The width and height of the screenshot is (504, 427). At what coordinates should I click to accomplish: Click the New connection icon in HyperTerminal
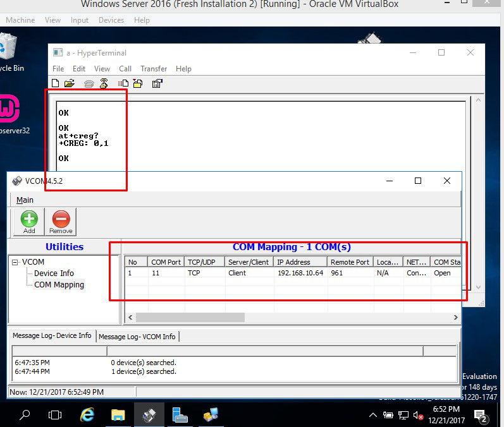[56, 83]
